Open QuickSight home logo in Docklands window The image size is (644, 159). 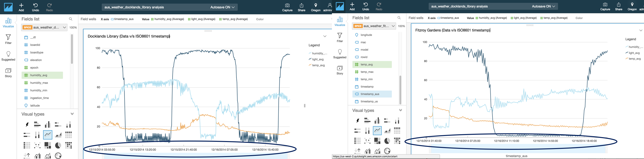[8, 7]
